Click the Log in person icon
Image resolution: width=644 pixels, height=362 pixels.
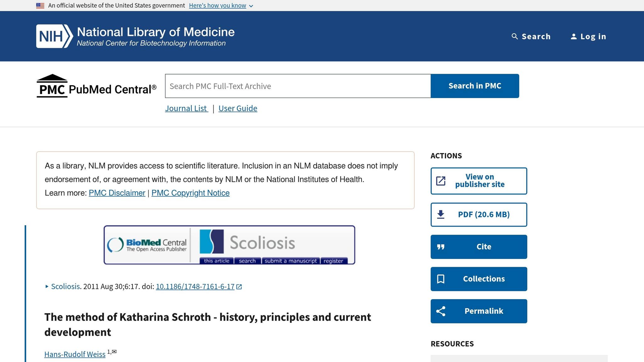tap(574, 36)
